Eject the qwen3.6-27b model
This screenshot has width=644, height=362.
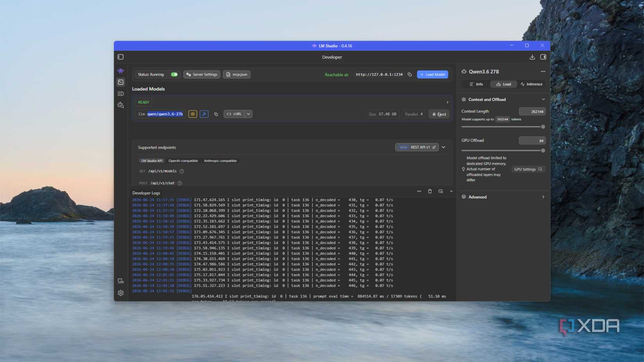pyautogui.click(x=439, y=114)
